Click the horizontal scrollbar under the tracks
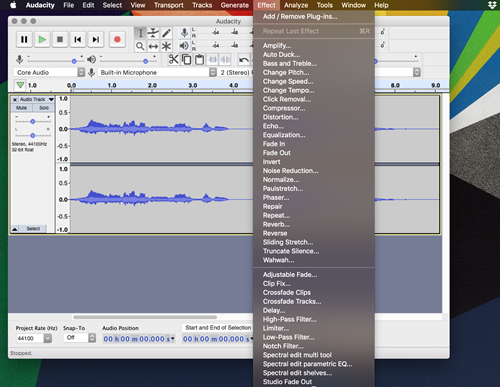 point(145,317)
